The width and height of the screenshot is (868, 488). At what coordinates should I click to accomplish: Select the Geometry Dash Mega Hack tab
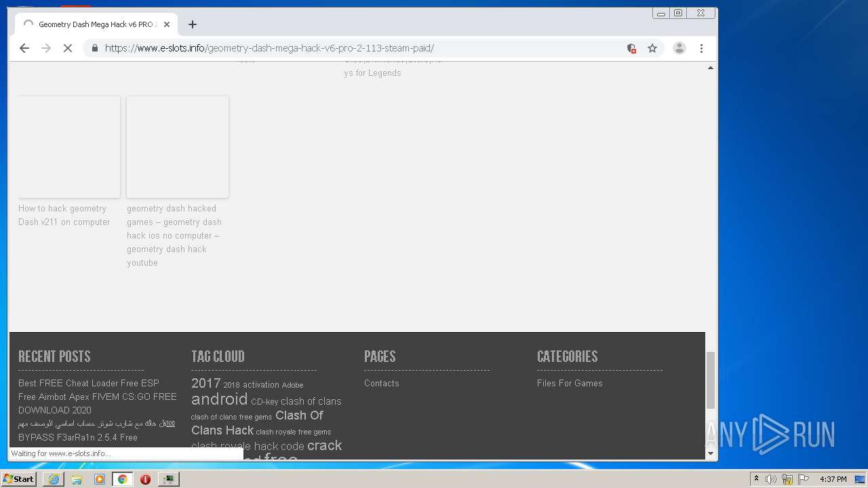(x=96, y=24)
